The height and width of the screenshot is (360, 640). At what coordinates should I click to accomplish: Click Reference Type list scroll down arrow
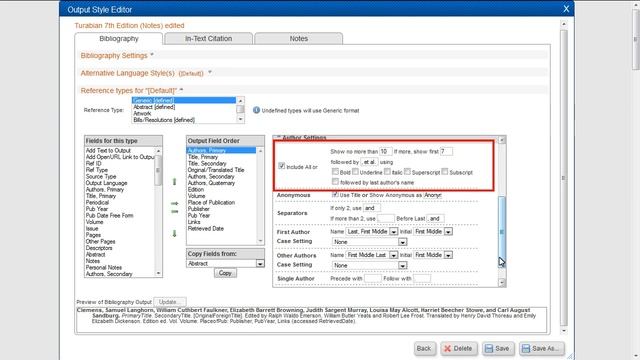(x=240, y=119)
